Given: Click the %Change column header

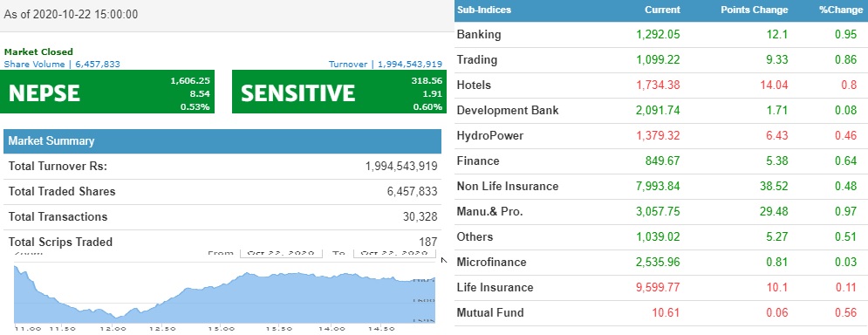Looking at the screenshot, I should 841,10.
